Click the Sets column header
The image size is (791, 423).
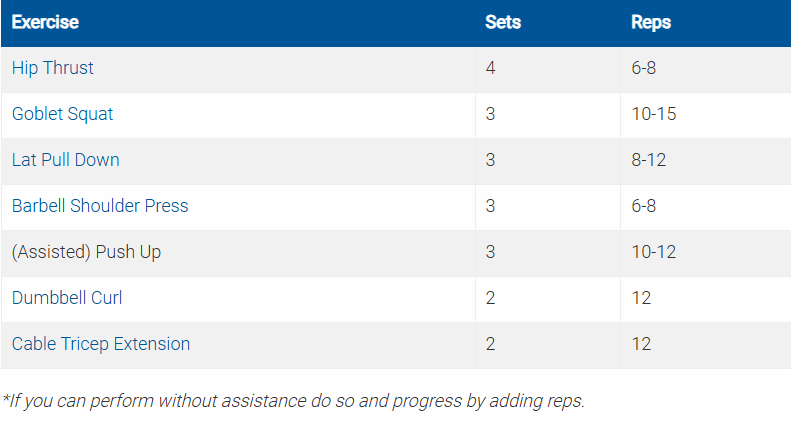502,22
